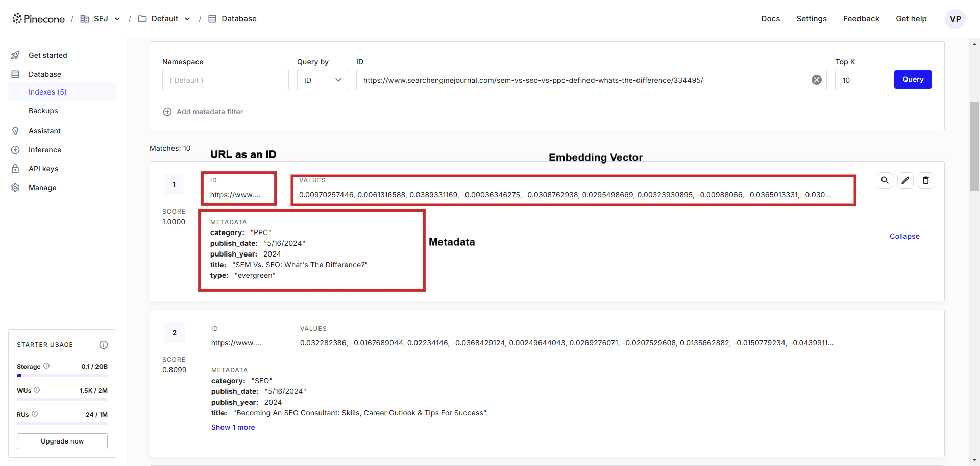Image resolution: width=980 pixels, height=466 pixels.
Task: Switch to the Backups tab
Action: click(43, 111)
